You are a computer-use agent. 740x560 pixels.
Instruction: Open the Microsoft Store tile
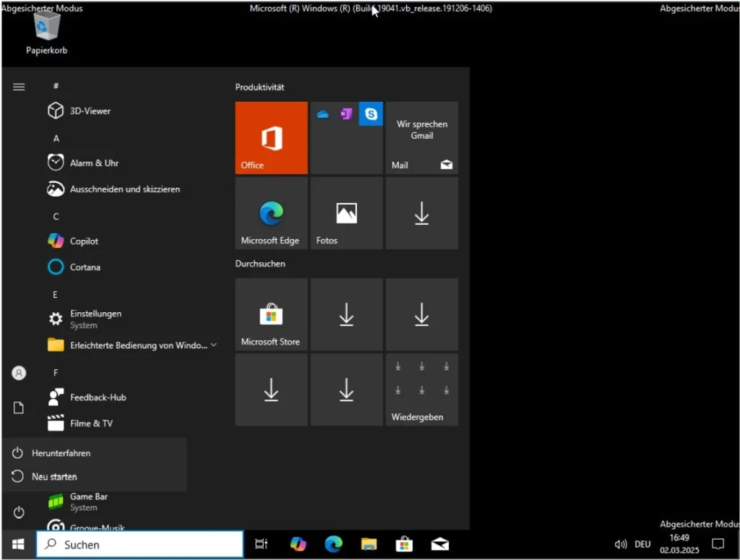(272, 314)
